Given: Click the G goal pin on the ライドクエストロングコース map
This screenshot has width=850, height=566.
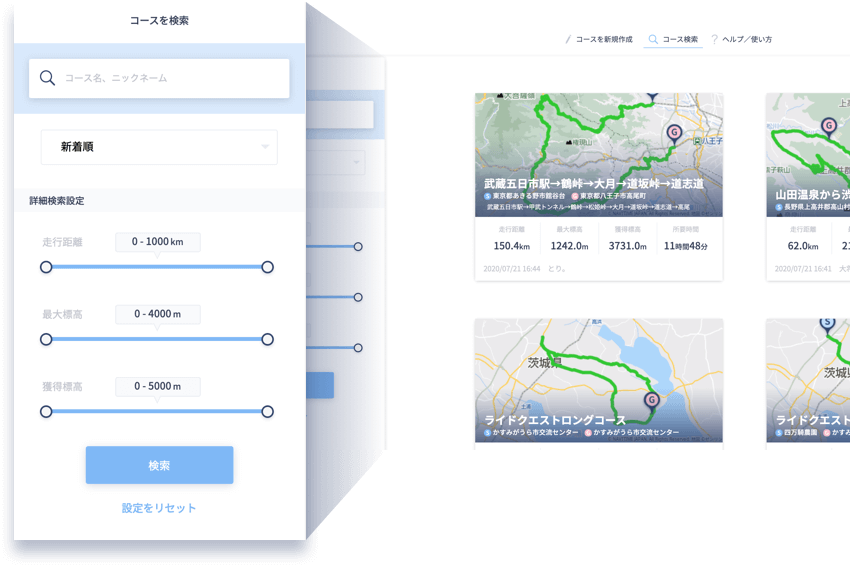Looking at the screenshot, I should pos(652,400).
